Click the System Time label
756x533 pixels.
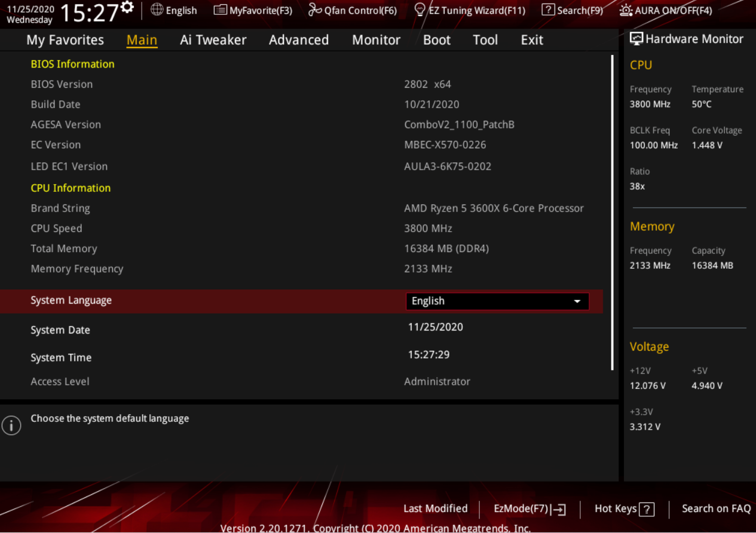tap(61, 357)
